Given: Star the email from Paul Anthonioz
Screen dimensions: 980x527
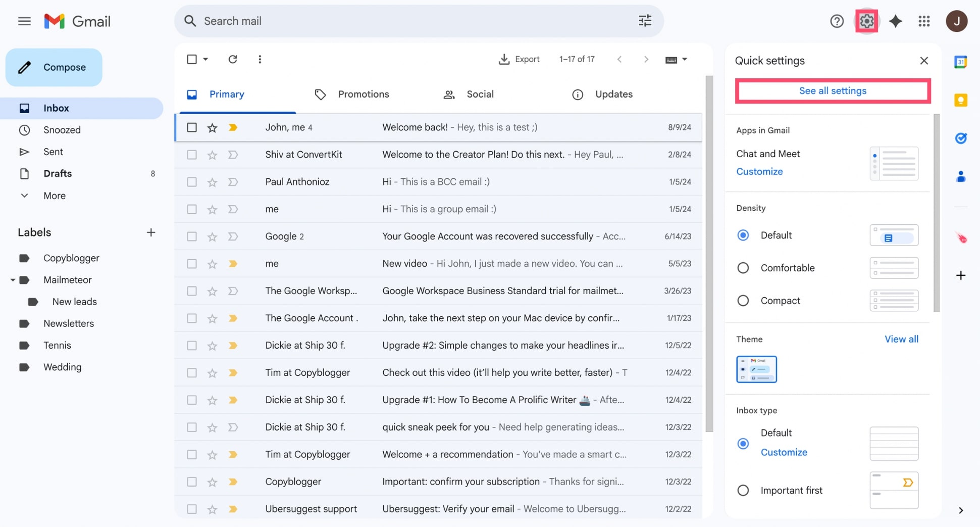Looking at the screenshot, I should click(x=212, y=182).
